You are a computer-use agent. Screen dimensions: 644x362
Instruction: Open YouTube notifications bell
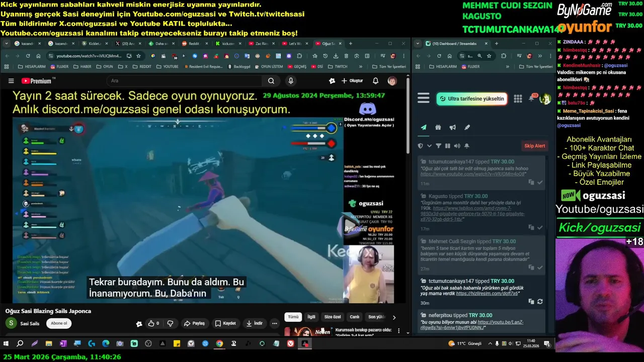click(375, 81)
